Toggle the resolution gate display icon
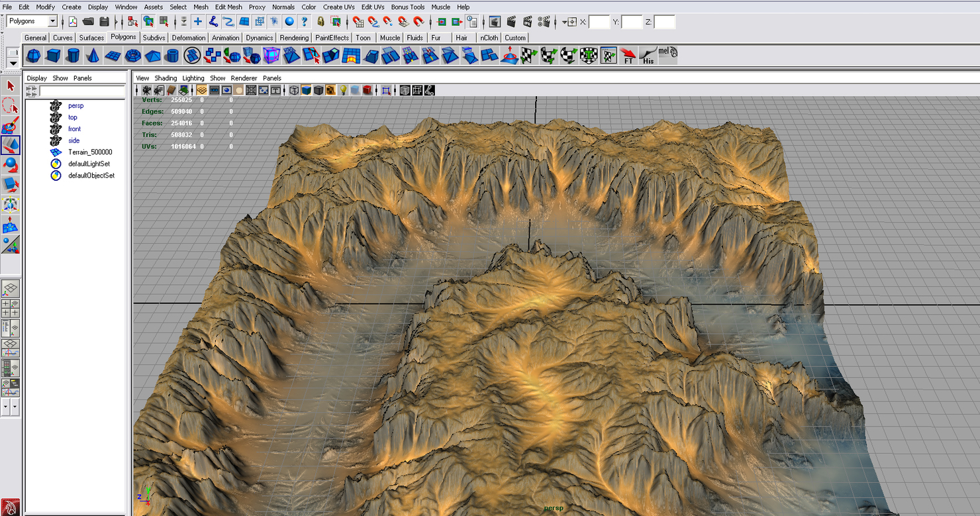980x516 pixels. coord(226,90)
